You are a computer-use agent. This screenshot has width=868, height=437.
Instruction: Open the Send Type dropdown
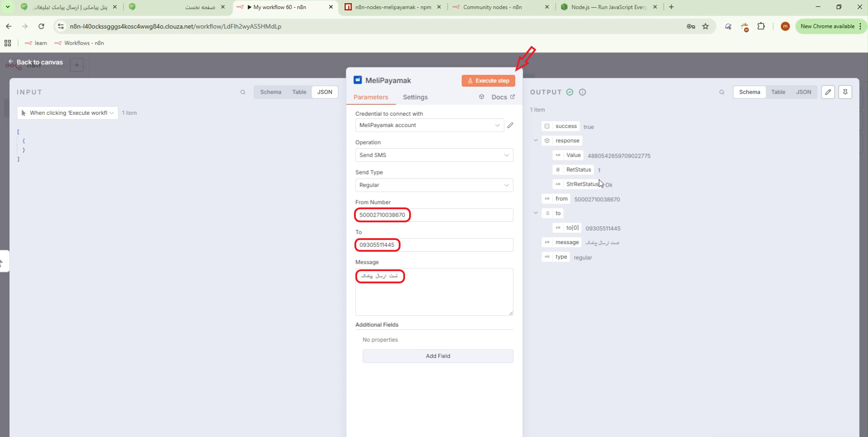pyautogui.click(x=434, y=185)
